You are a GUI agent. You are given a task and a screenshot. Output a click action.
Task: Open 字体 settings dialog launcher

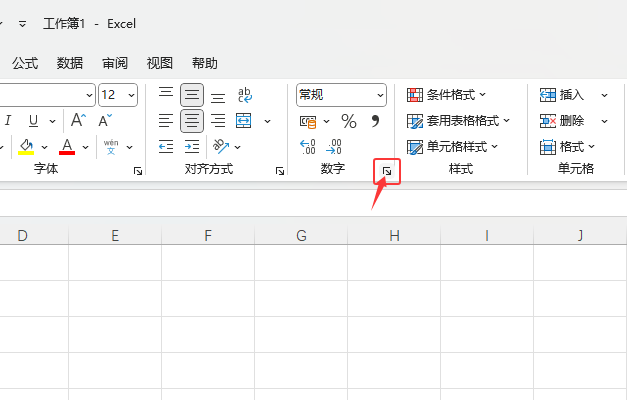coord(138,172)
